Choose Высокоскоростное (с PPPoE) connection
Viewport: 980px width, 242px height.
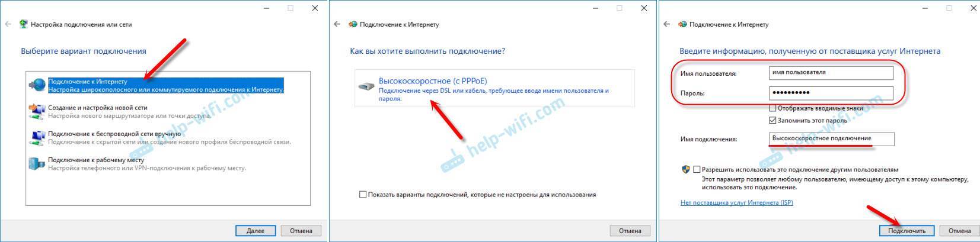(494, 88)
